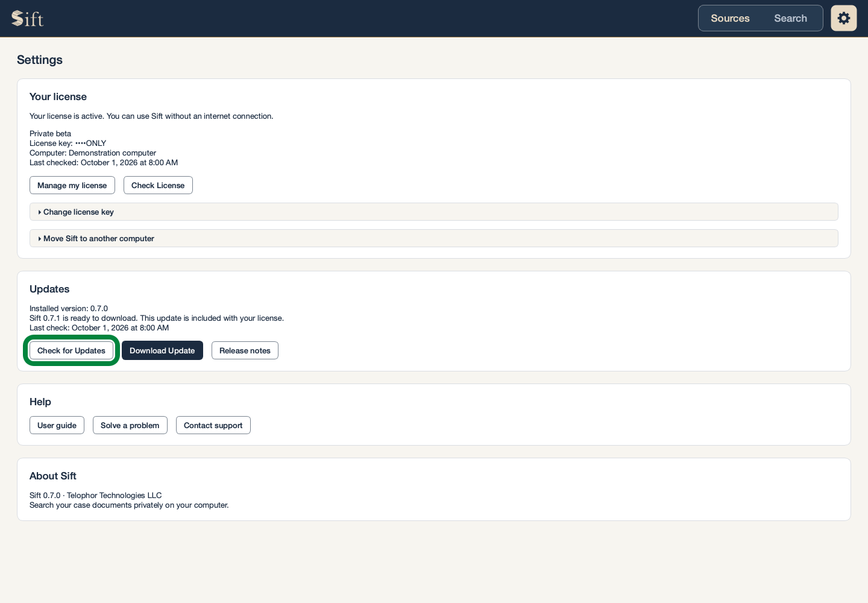Click the Check License button
The image size is (868, 603).
coord(158,185)
